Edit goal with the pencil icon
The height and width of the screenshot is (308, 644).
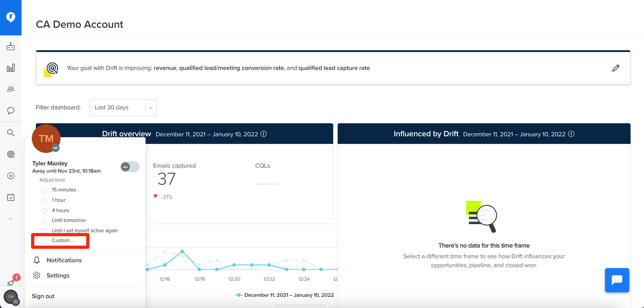point(616,68)
